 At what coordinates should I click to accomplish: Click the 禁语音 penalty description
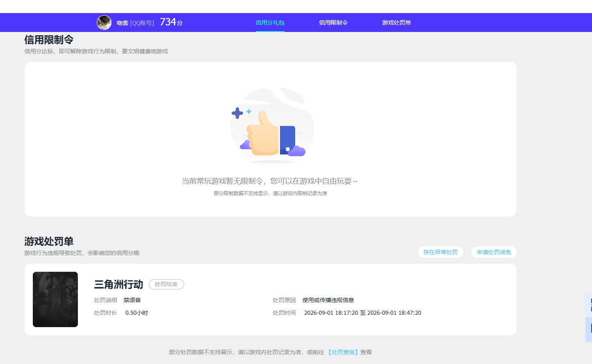tap(132, 300)
